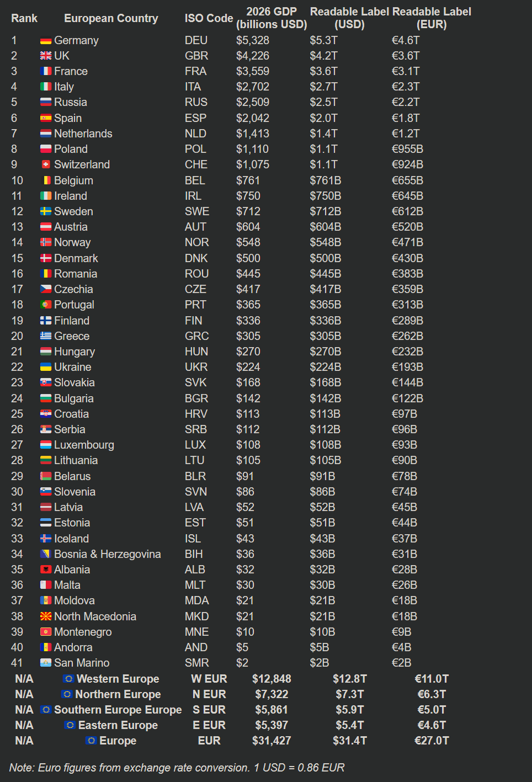
Task: Click the Rank column header
Action: 24,18
